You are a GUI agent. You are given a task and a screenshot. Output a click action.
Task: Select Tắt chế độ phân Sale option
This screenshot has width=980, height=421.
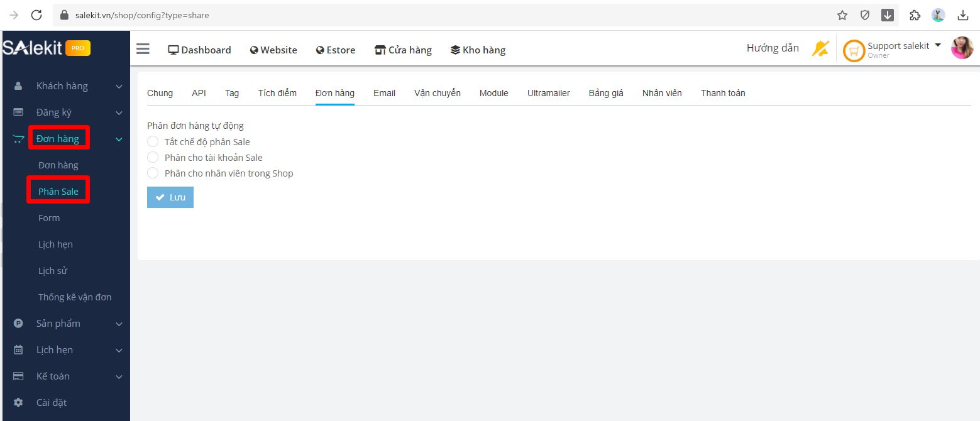(153, 142)
